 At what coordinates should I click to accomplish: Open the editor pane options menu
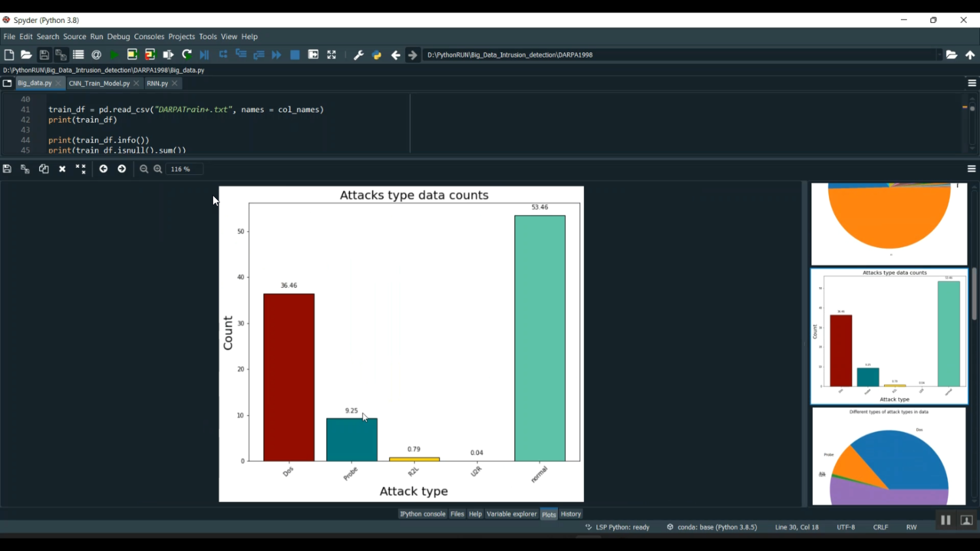coord(972,84)
